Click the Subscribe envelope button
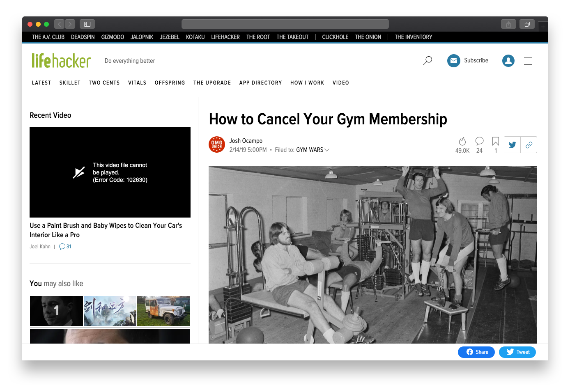 [x=468, y=61]
